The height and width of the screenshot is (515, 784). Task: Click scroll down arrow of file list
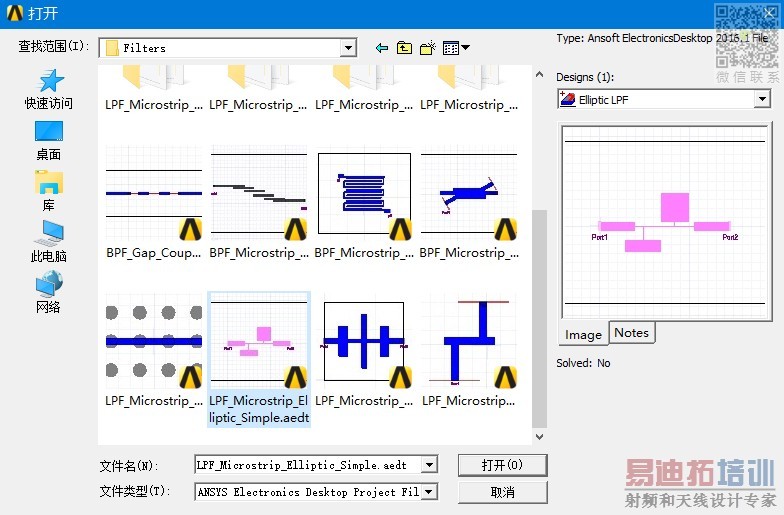pos(539,436)
